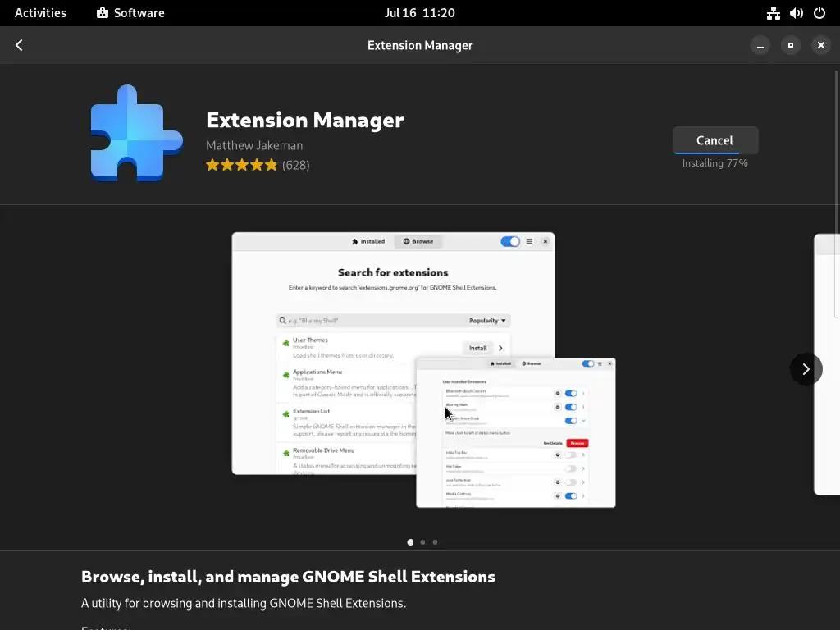Click the Extension Manager header bar title

[420, 46]
